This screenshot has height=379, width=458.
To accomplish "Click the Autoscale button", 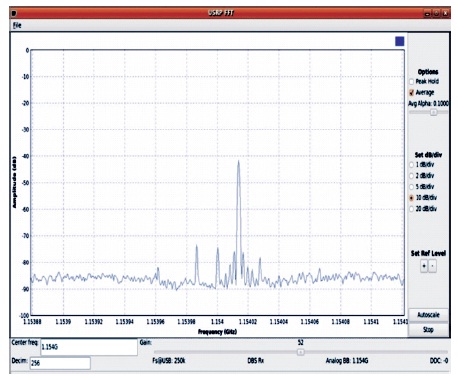I will pyautogui.click(x=428, y=315).
